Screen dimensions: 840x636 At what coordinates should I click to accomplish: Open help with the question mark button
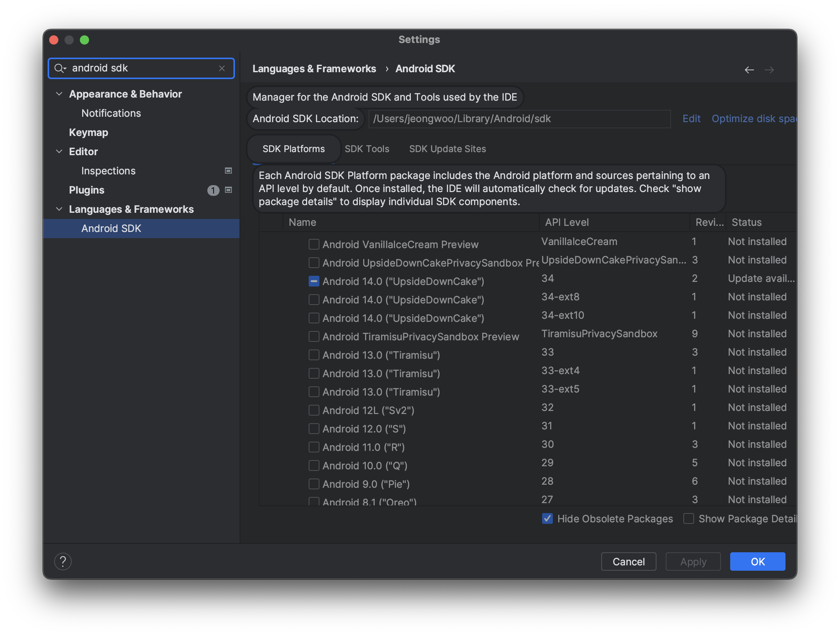63,561
